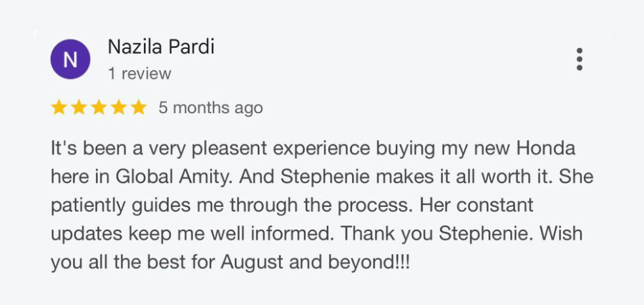Click the "5 months ago" timestamp
The width and height of the screenshot is (644, 305).
tap(210, 108)
